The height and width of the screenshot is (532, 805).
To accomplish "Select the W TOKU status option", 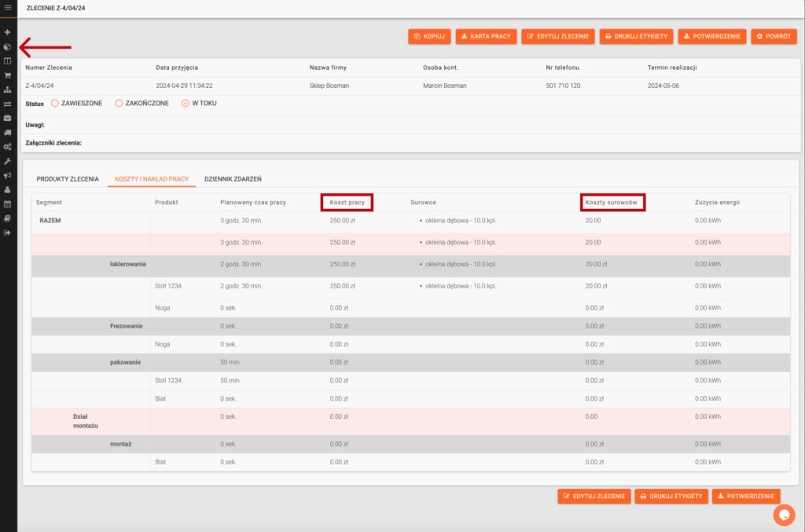I will pyautogui.click(x=186, y=103).
